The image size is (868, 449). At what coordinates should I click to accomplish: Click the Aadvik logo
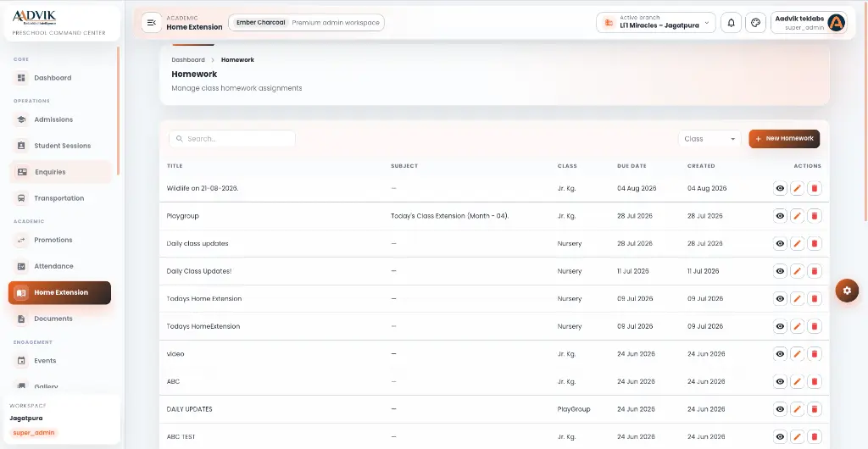coord(34,18)
